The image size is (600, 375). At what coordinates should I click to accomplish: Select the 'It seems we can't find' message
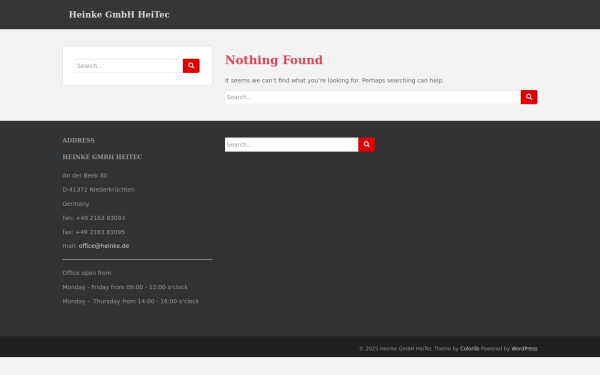334,80
